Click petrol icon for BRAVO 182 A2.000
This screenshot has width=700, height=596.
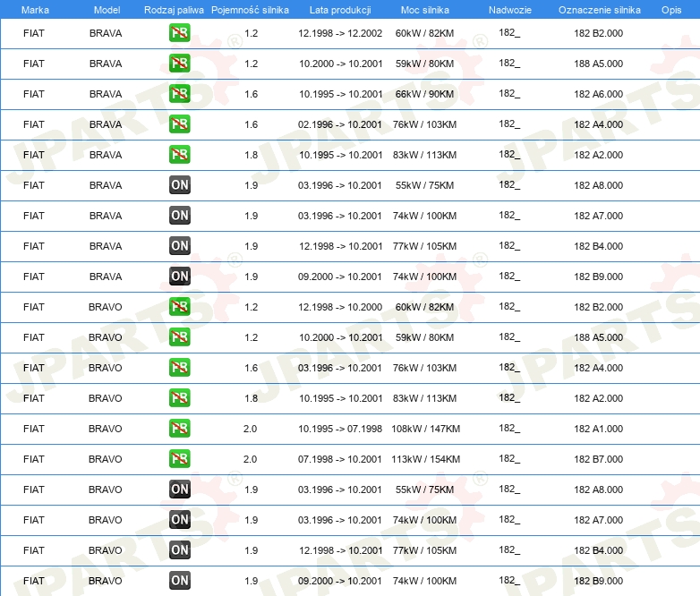tap(179, 397)
